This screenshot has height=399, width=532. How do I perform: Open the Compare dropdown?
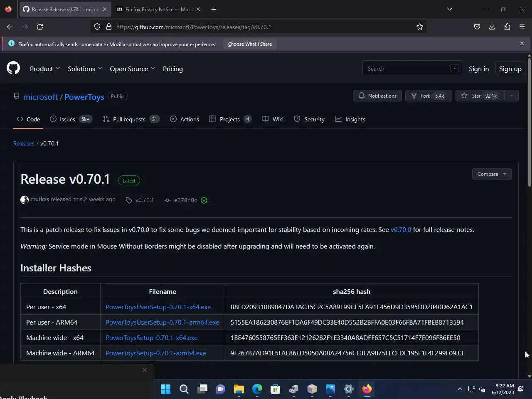(492, 174)
